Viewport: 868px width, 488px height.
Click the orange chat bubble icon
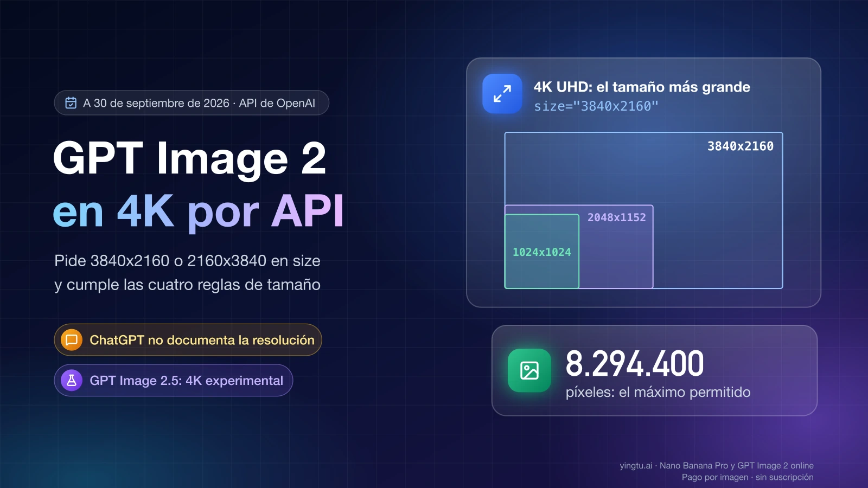[x=72, y=340]
